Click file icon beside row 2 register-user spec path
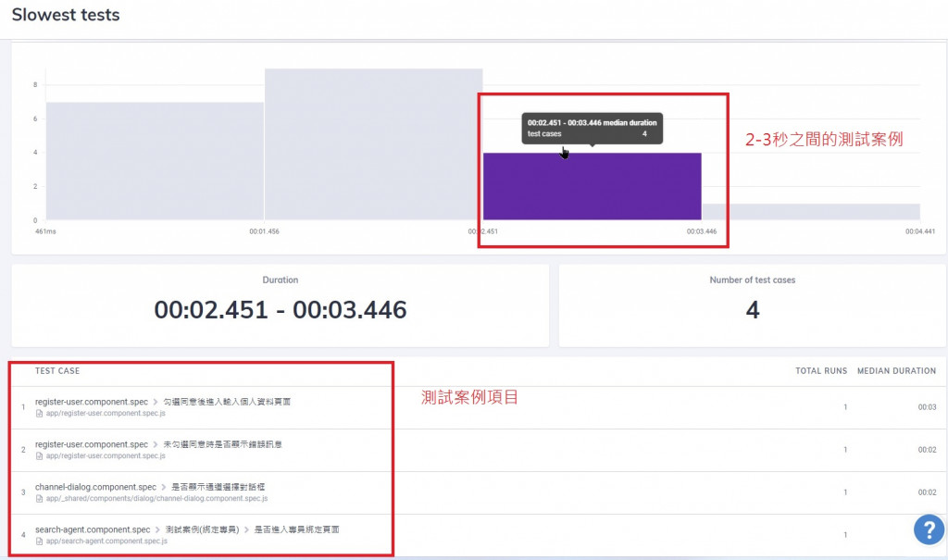 pyautogui.click(x=39, y=456)
